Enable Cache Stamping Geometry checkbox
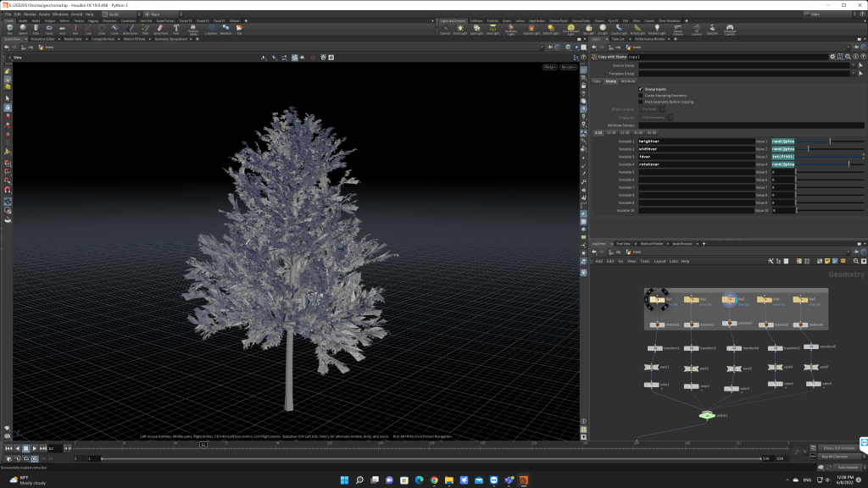 [641, 95]
